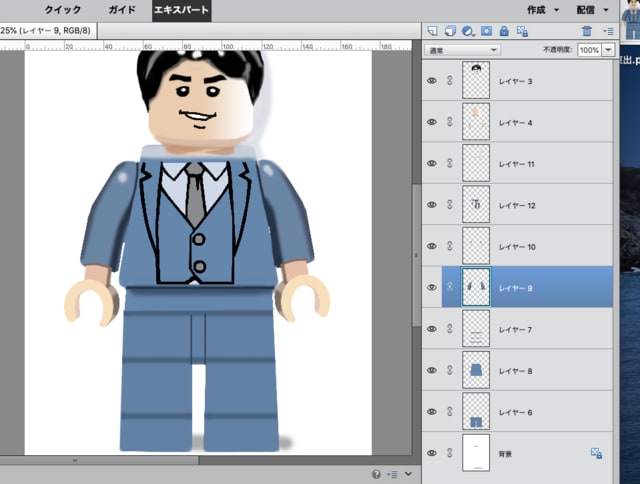The height and width of the screenshot is (484, 640).
Task: Click the 不透明度 100% value field
Action: pyautogui.click(x=589, y=50)
